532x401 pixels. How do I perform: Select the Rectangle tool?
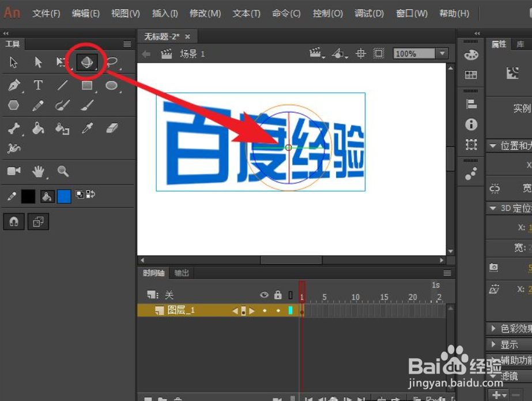(87, 85)
